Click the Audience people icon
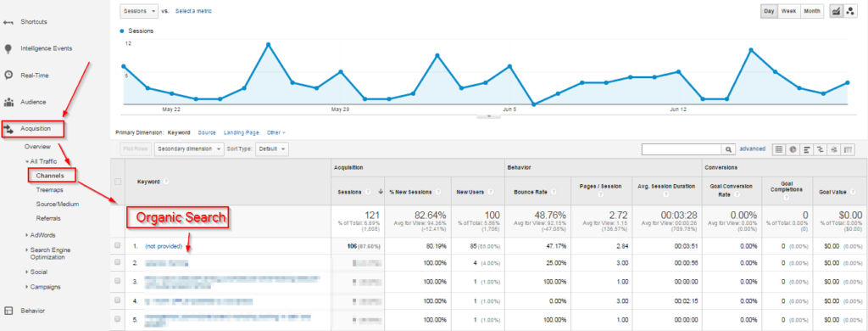The height and width of the screenshot is (331, 868). 8,102
